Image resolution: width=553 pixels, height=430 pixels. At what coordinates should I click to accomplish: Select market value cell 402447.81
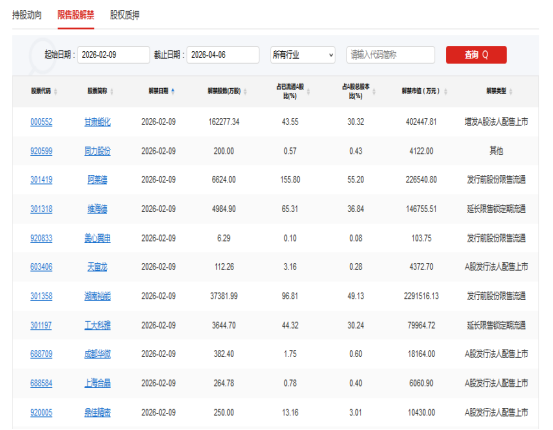[421, 122]
